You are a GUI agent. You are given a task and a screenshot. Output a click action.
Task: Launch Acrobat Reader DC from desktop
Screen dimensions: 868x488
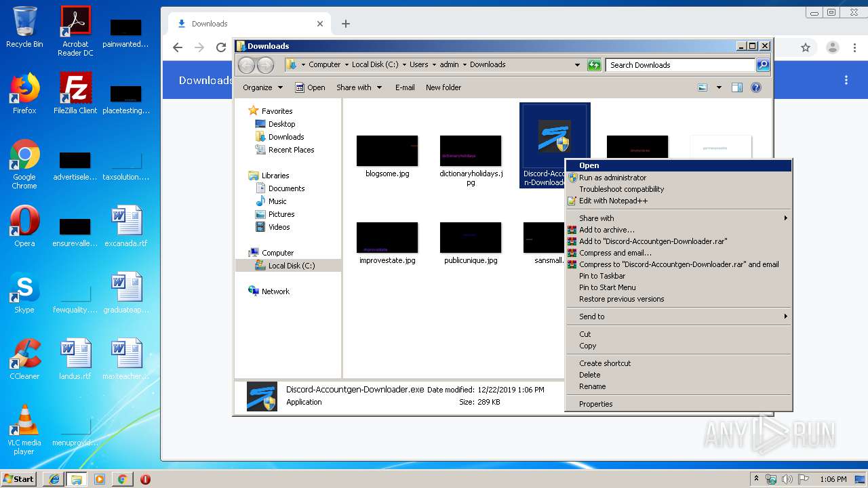pyautogui.click(x=75, y=31)
